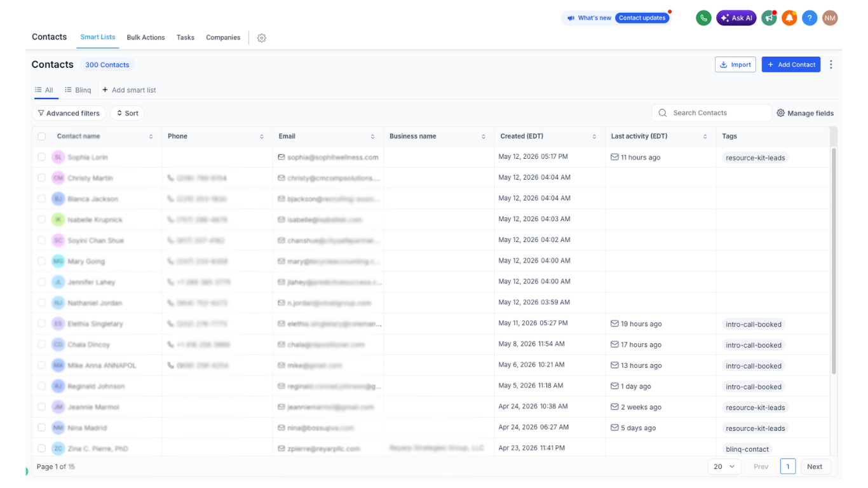Viewport: 868px width, 488px height.
Task: Click phone icon in Mary Going row
Action: pyautogui.click(x=171, y=261)
